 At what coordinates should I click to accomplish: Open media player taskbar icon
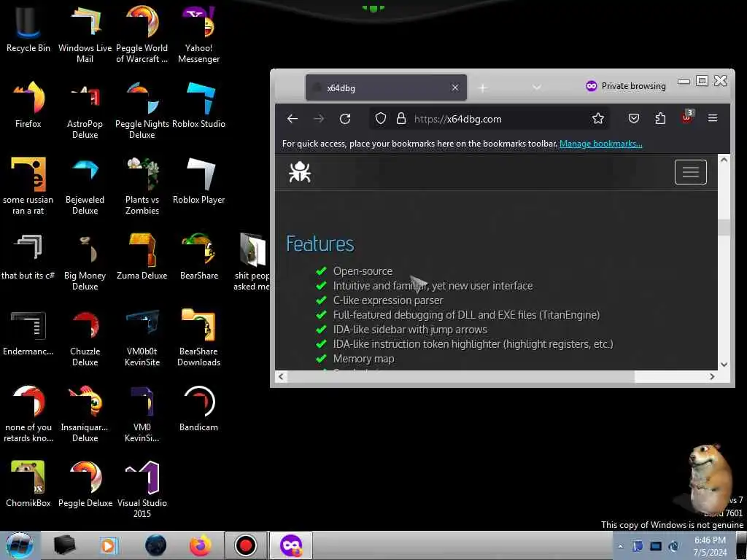(x=108, y=545)
